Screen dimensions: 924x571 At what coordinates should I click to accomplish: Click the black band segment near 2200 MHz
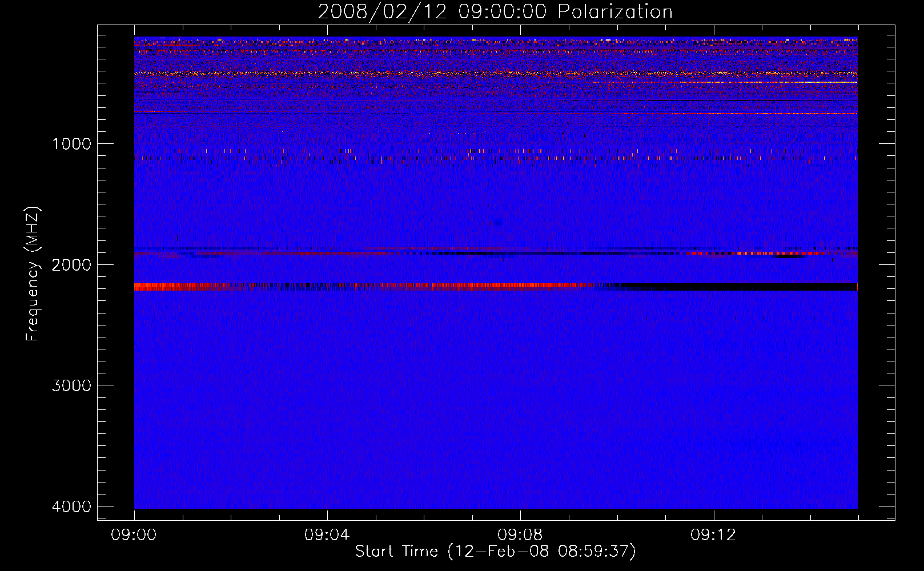[740, 287]
